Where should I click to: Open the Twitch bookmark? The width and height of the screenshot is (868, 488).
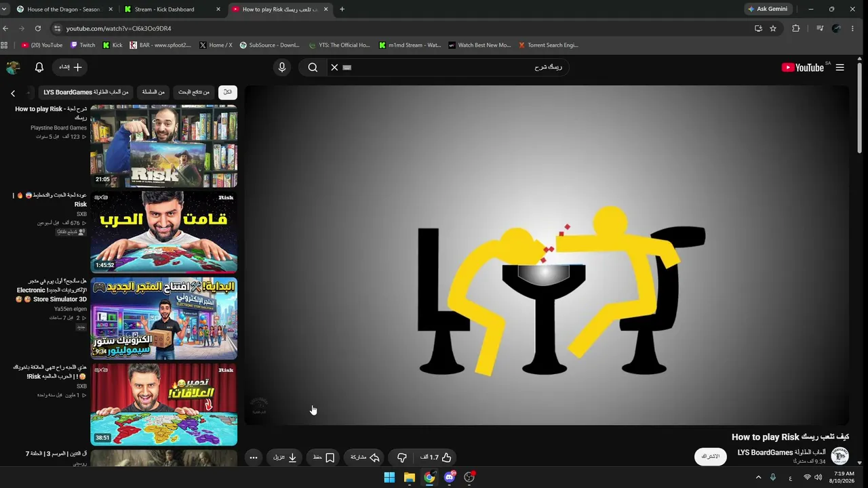tap(83, 45)
